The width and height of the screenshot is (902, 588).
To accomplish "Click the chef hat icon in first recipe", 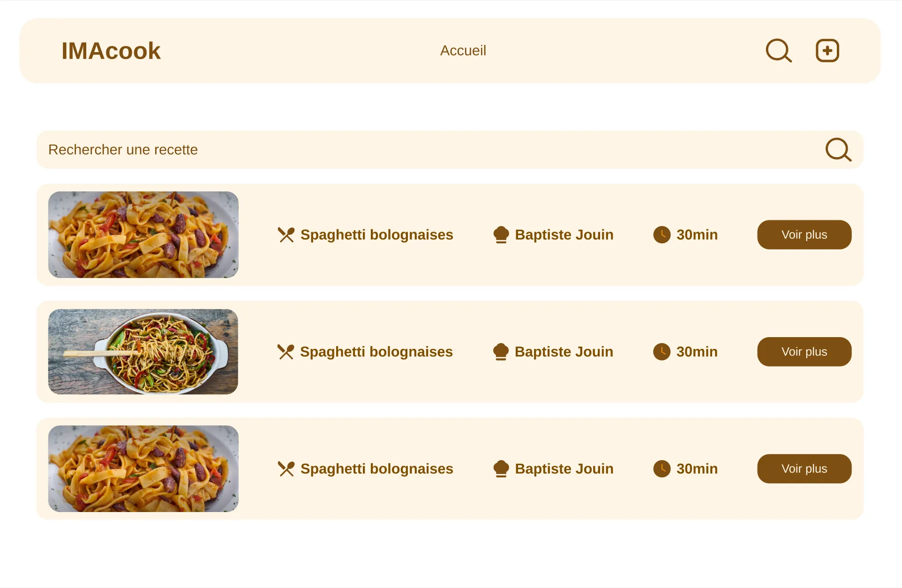I will [501, 234].
